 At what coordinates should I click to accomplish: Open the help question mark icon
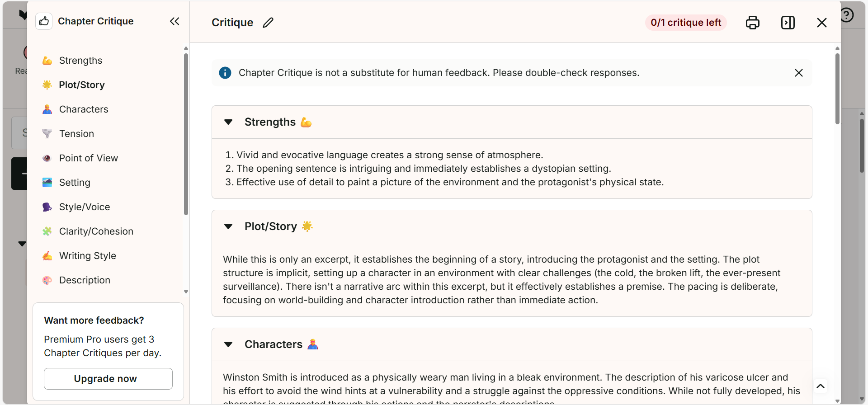[x=847, y=15]
